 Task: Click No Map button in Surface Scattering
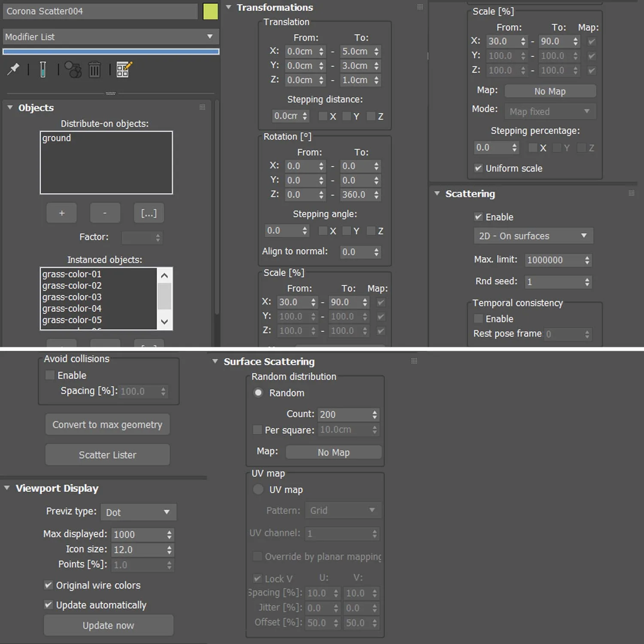pos(334,452)
